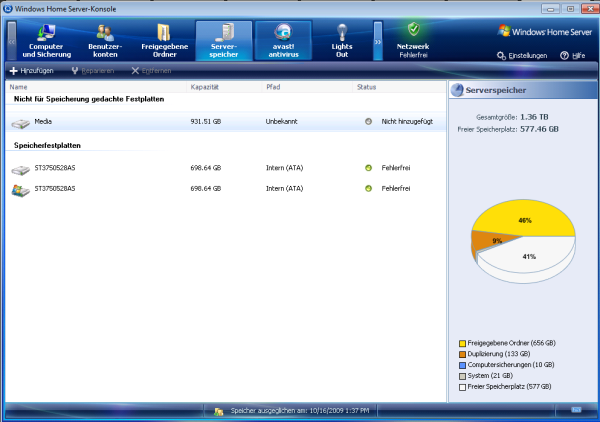Click the Windows Home Server logo
The width and height of the screenshot is (600, 422).
tap(545, 32)
